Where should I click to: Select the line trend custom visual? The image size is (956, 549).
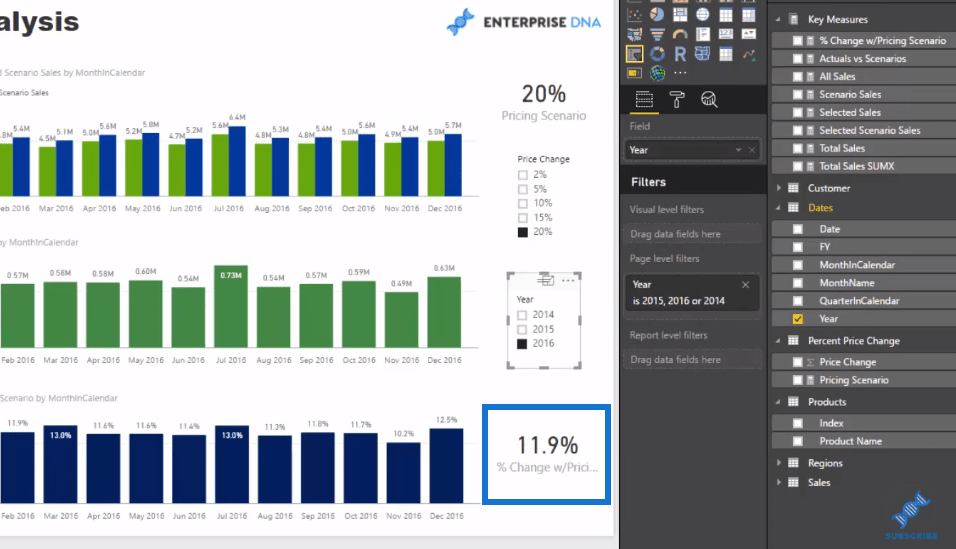point(749,54)
